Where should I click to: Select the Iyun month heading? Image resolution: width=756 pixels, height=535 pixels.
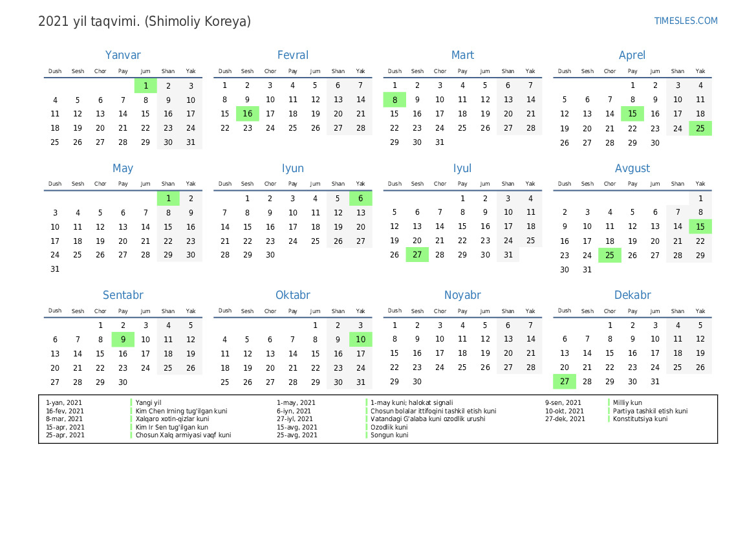[293, 168]
